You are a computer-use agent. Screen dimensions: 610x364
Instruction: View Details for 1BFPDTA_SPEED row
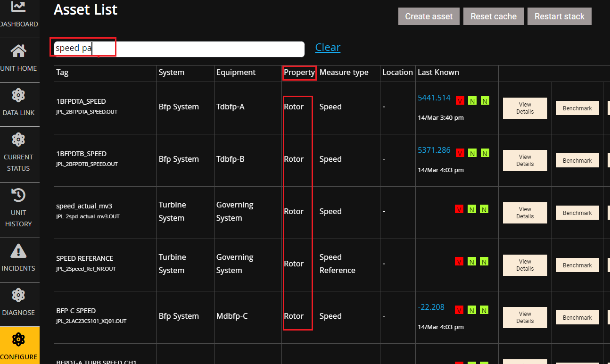pos(525,108)
